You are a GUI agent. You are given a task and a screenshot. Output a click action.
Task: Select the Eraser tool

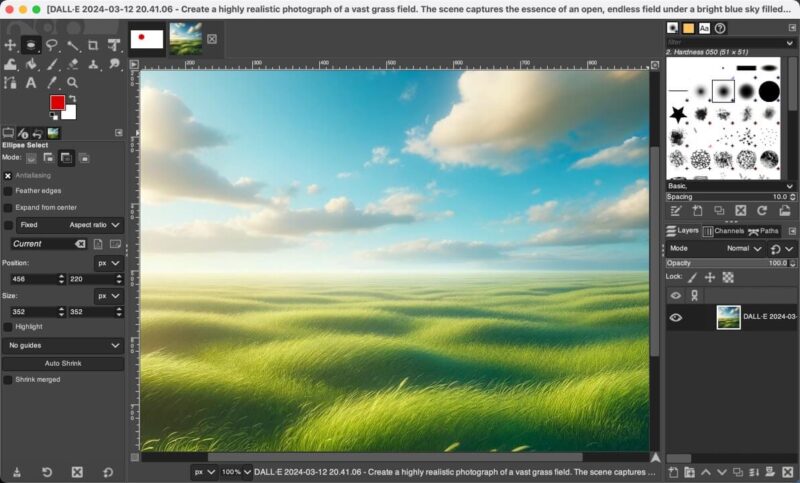[72, 64]
